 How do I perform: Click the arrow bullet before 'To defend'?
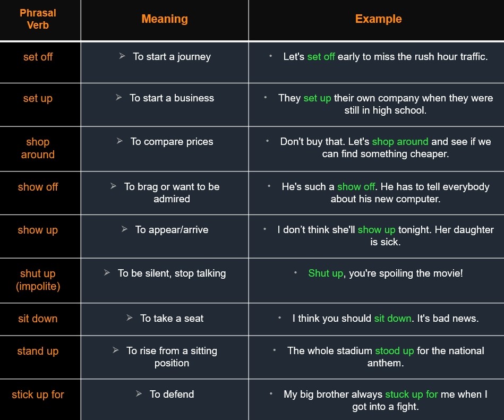139,393
